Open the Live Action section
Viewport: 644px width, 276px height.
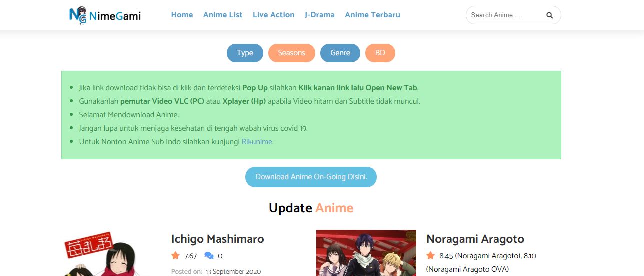point(274,15)
